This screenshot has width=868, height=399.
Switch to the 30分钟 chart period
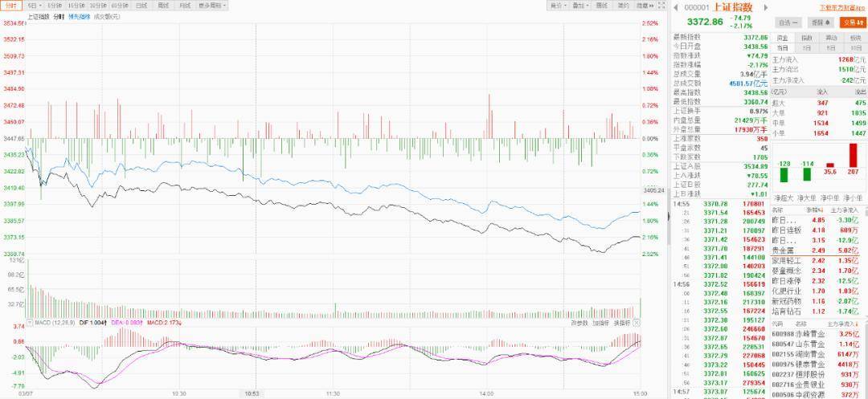pos(97,6)
